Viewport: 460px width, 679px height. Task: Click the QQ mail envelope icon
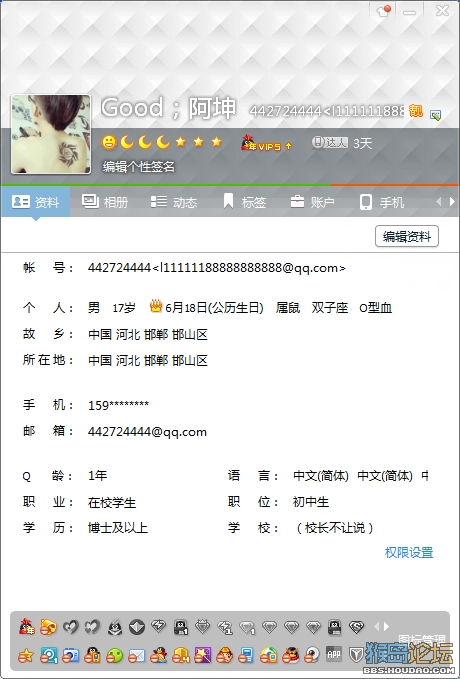click(x=136, y=656)
